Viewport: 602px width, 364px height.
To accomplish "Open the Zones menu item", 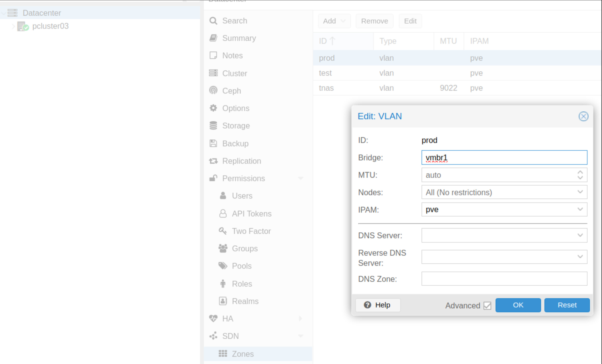I will [x=243, y=354].
